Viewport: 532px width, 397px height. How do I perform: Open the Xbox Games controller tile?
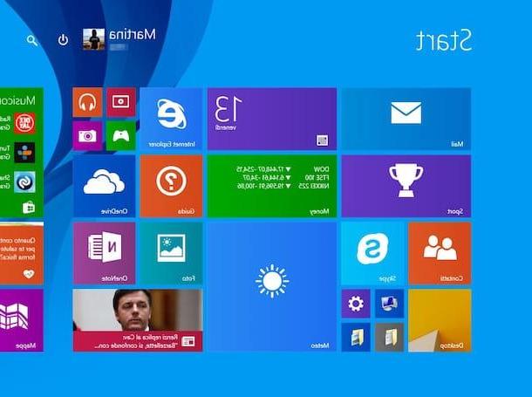(x=120, y=136)
